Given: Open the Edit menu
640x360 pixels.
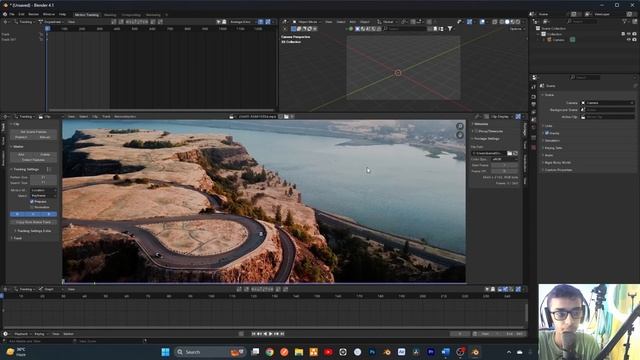Looking at the screenshot, I should 21,14.
